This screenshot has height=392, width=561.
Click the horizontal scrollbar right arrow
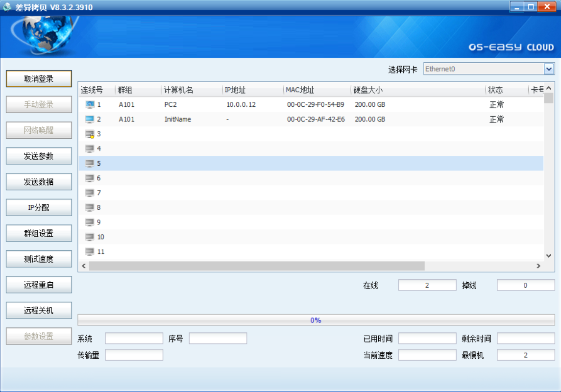coord(538,266)
